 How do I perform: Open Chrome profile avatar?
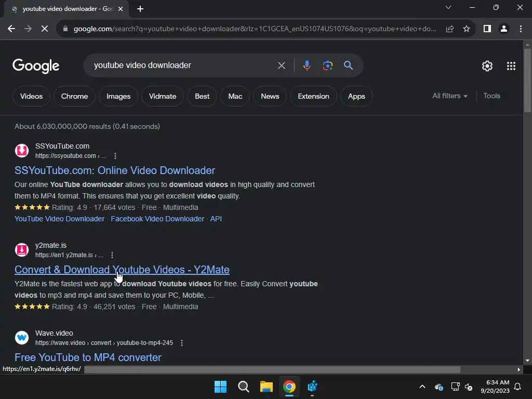pyautogui.click(x=504, y=29)
